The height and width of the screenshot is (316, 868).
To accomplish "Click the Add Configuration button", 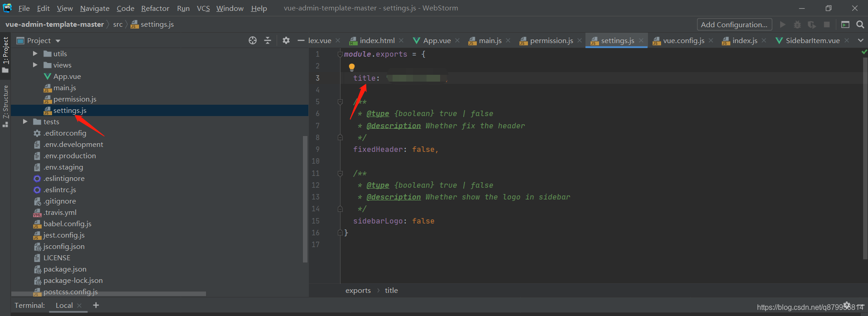I will 734,24.
